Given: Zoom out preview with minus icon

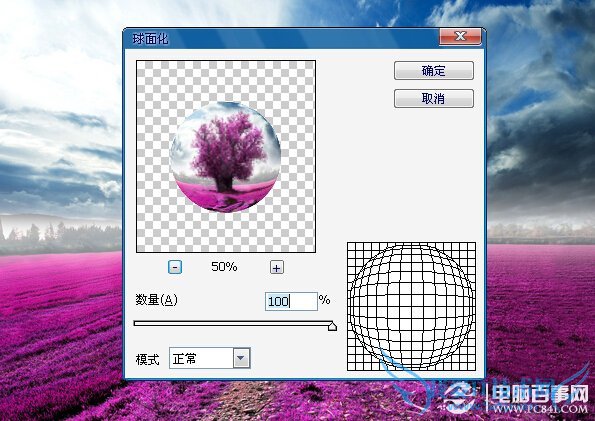Looking at the screenshot, I should 175,267.
